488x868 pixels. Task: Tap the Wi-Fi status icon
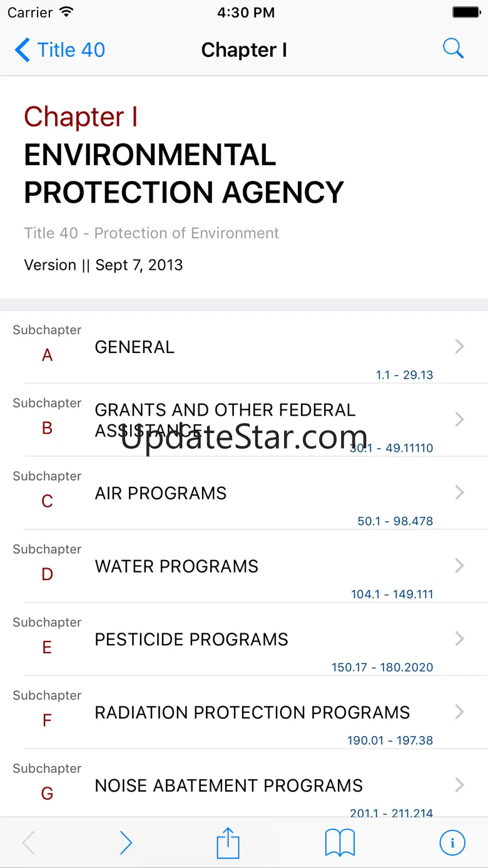coord(66,13)
